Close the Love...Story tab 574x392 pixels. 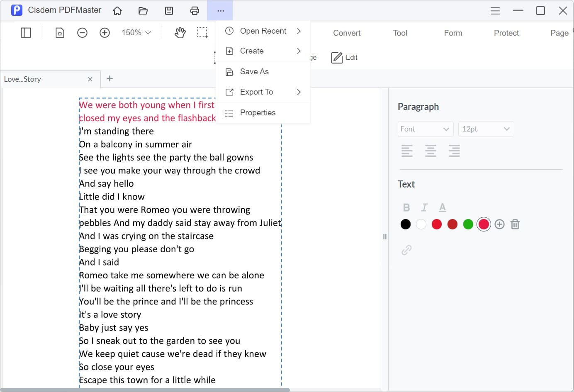[x=90, y=79]
